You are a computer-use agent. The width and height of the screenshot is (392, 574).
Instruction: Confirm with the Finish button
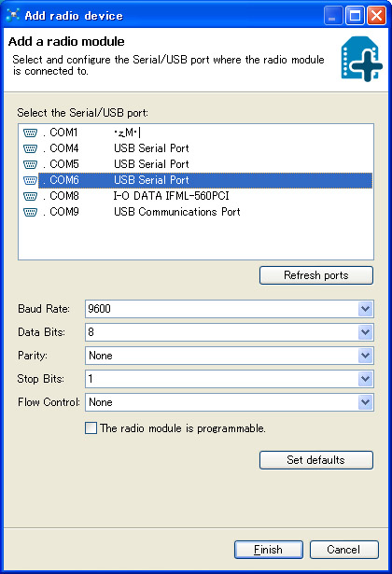coord(269,550)
